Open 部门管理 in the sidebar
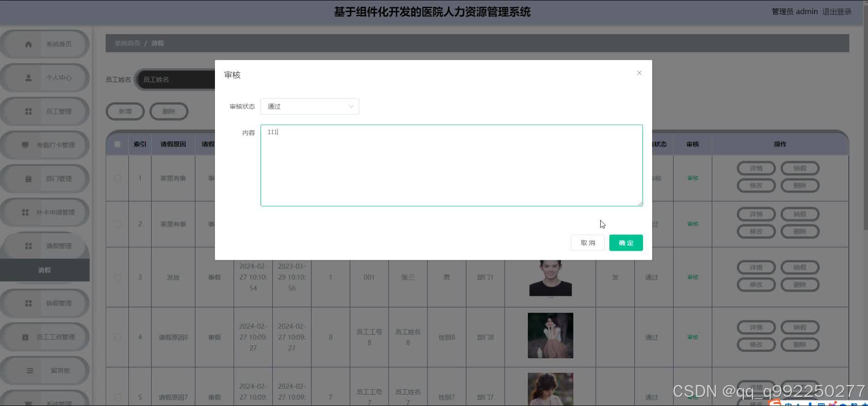The height and width of the screenshot is (406, 868). [x=45, y=179]
